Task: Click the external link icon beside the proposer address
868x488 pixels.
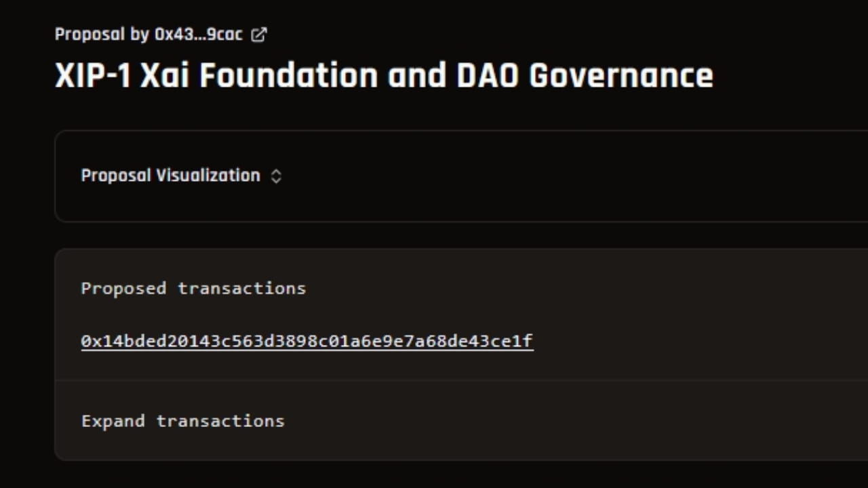Action: click(x=258, y=34)
